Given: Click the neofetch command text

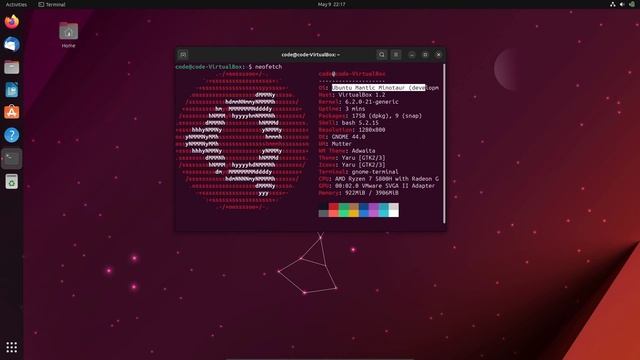Looking at the screenshot, I should (x=269, y=67).
